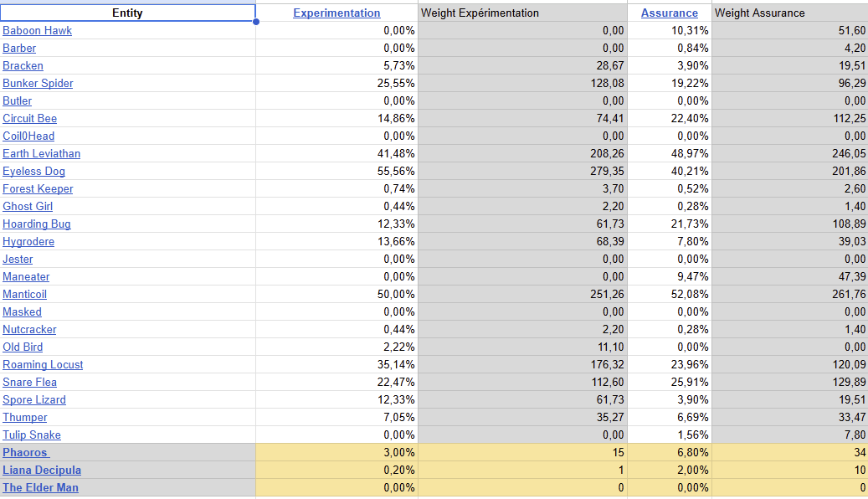Screen dimensions: 868x499
Task: Open the Snare Flea link
Action: 29,382
